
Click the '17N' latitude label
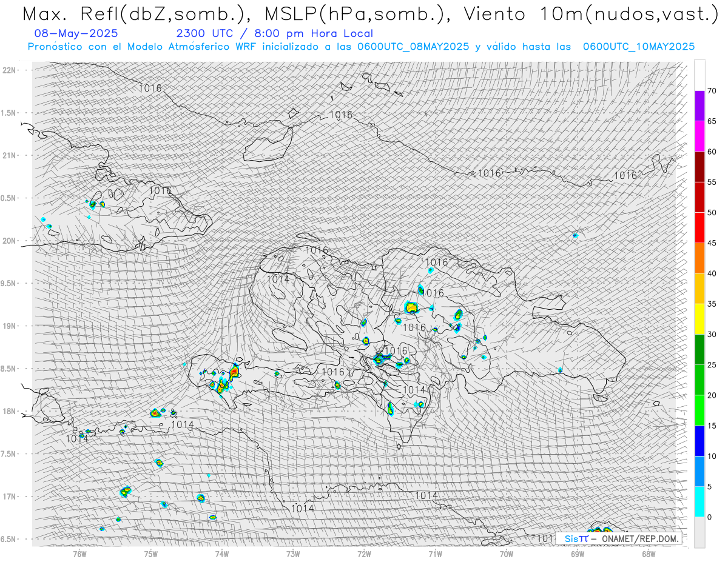click(x=9, y=497)
